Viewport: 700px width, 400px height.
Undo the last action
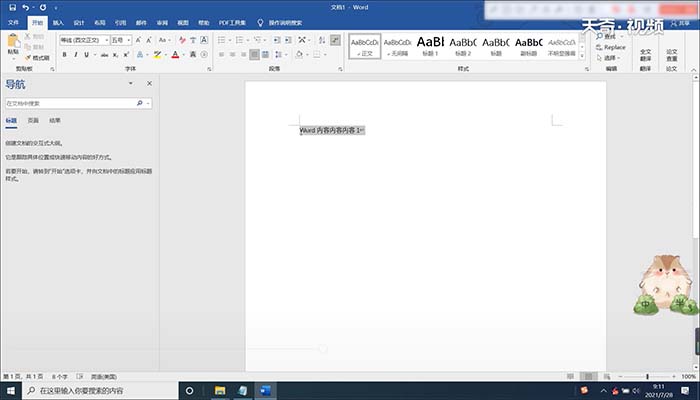[x=25, y=7]
